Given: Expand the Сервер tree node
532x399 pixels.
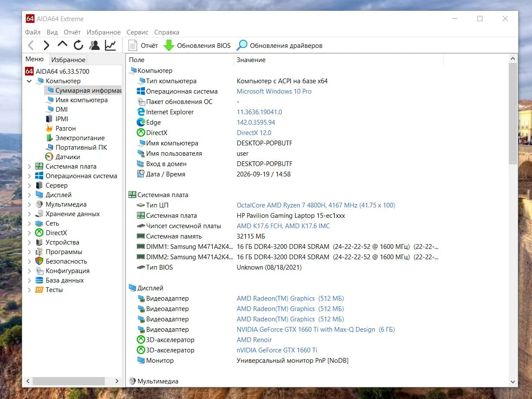Looking at the screenshot, I should tap(29, 185).
